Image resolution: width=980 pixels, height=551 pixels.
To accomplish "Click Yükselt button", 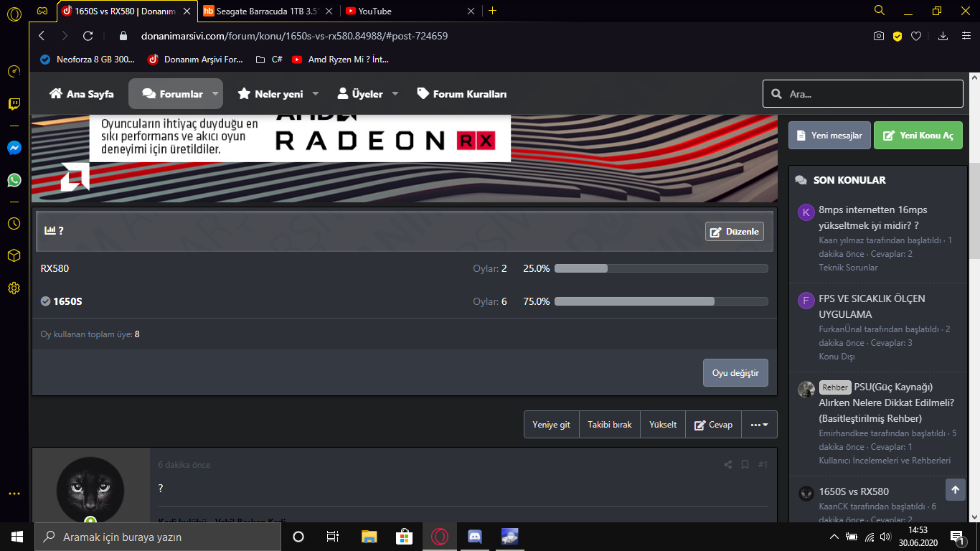I will (663, 425).
